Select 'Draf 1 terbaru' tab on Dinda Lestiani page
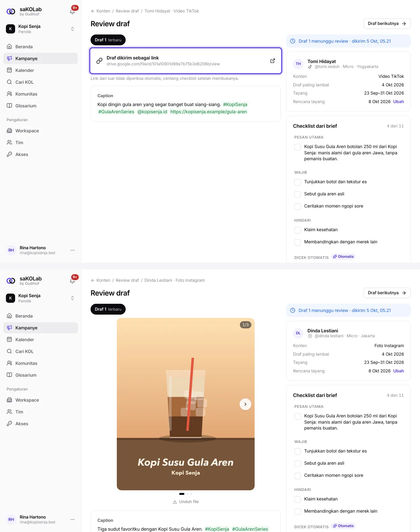 108,309
